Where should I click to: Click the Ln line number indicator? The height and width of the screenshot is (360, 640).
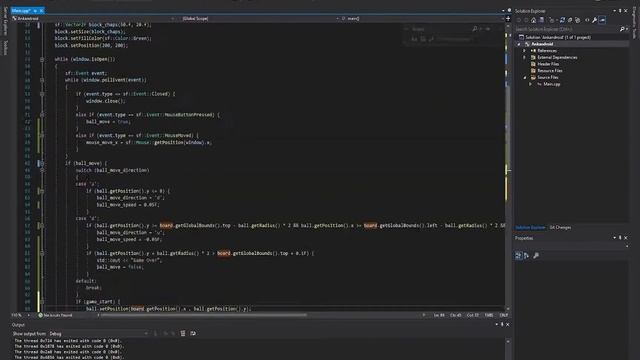pos(439,315)
